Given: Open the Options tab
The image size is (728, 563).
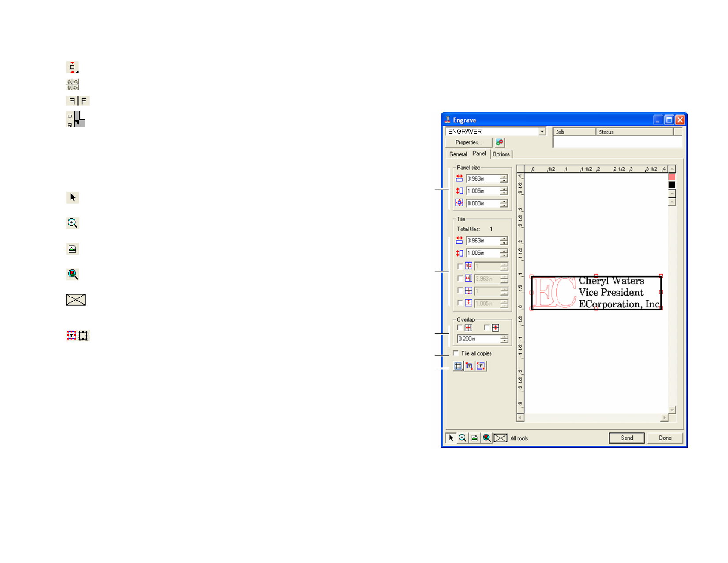Looking at the screenshot, I should click(501, 154).
